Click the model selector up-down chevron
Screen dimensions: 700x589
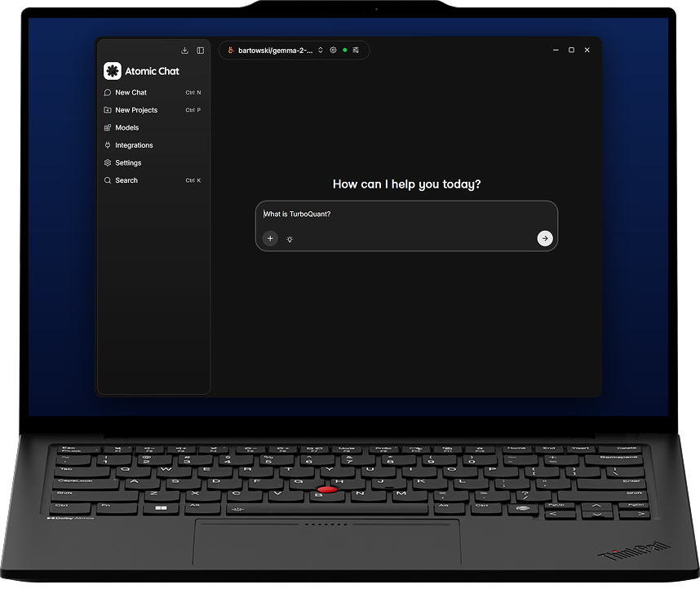coord(321,50)
